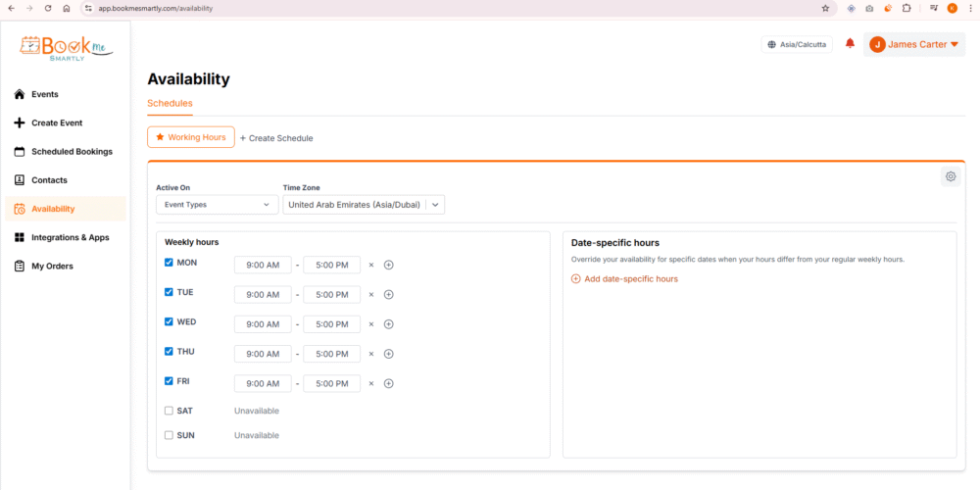Open Integrations & Apps page
The image size is (980, 490).
70,237
